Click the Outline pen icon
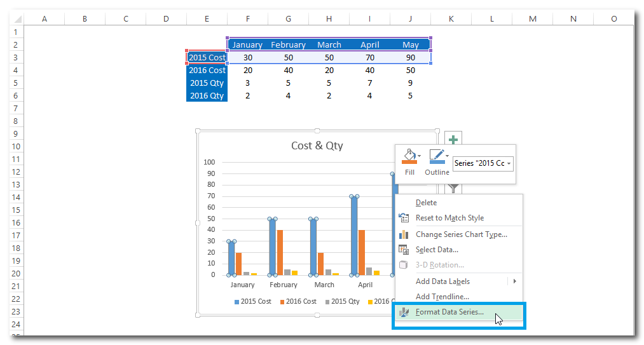The image size is (644, 345). (435, 157)
